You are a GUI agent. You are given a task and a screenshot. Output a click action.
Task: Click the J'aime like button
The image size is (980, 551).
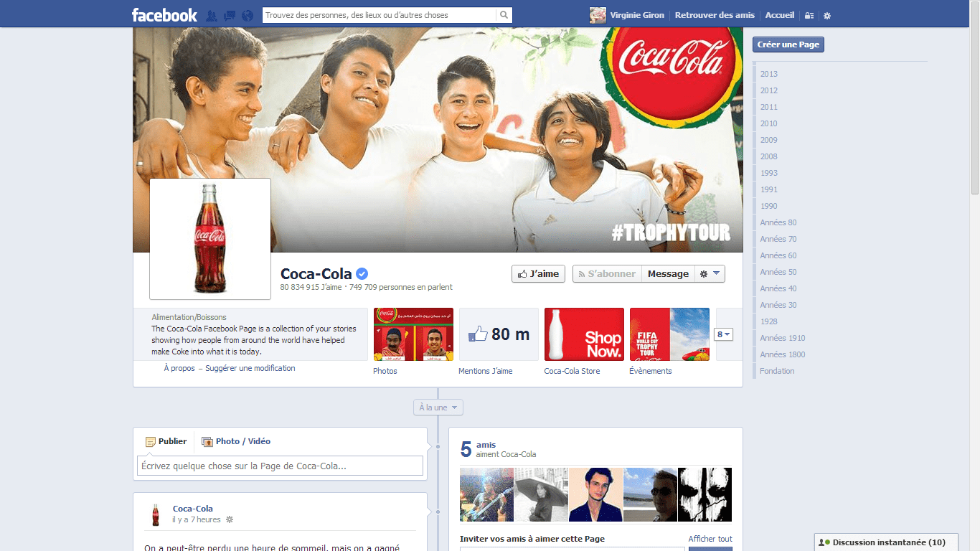point(538,274)
